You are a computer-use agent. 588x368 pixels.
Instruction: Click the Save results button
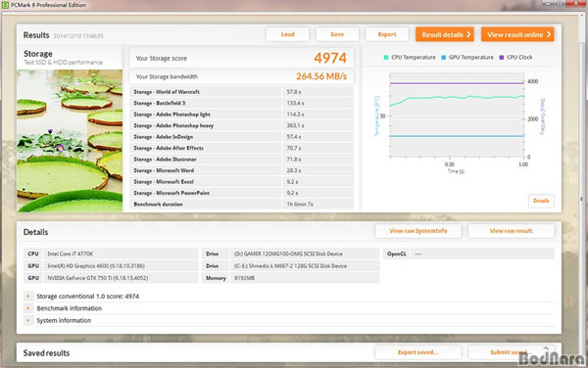(x=337, y=34)
